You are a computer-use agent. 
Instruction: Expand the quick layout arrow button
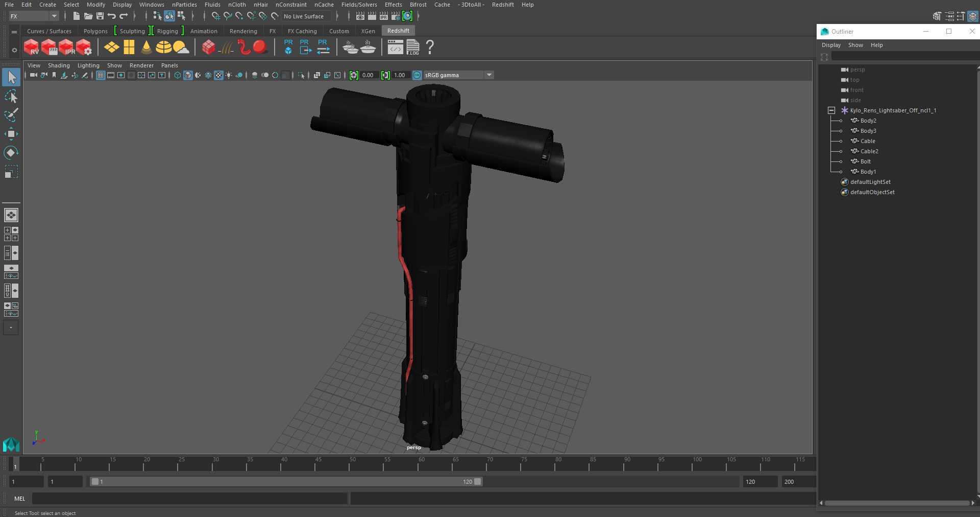click(11, 327)
